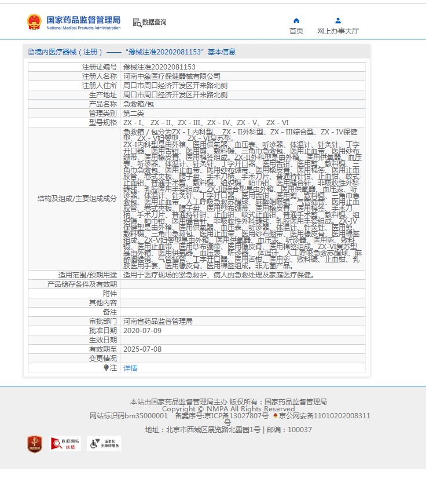Click the 结构及组成/主要组成成分 label
This screenshot has height=504, width=426.
coord(77,199)
